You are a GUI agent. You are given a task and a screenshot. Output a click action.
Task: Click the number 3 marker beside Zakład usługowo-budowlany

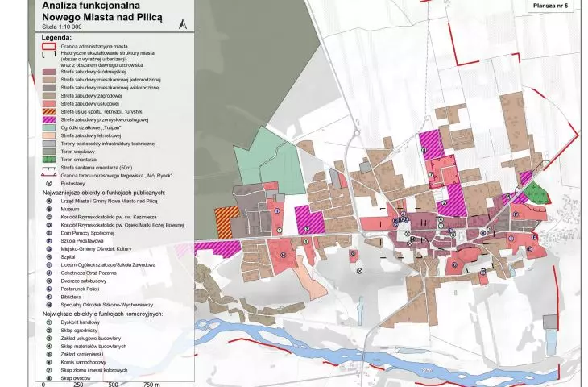(49, 338)
